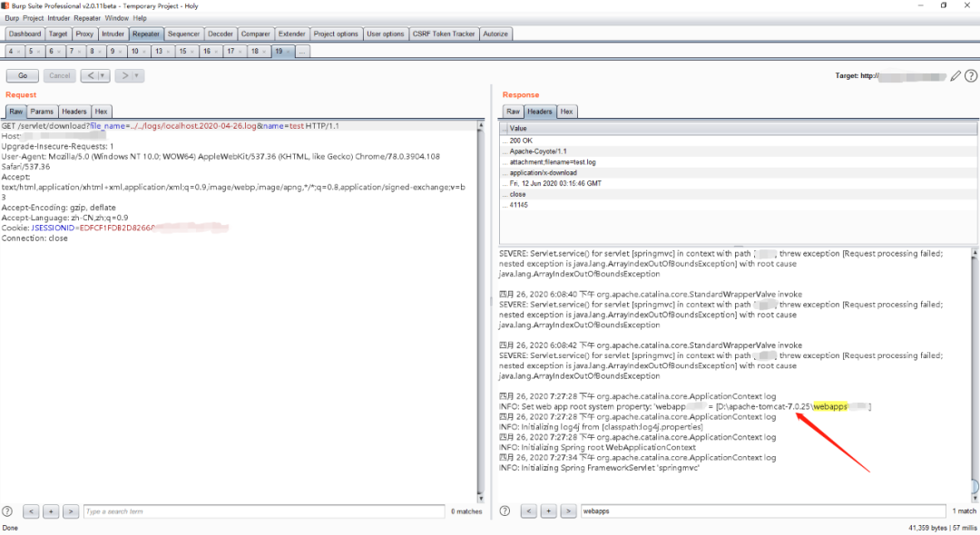Close Repeater tab 9
This screenshot has width=980, height=535.
click(121, 52)
